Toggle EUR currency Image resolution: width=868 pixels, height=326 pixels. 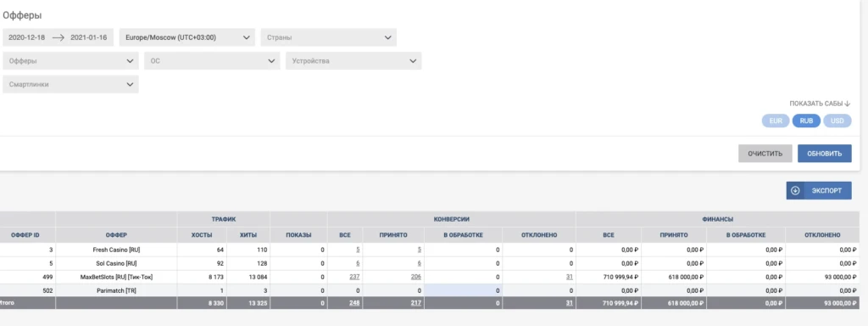[x=776, y=121]
